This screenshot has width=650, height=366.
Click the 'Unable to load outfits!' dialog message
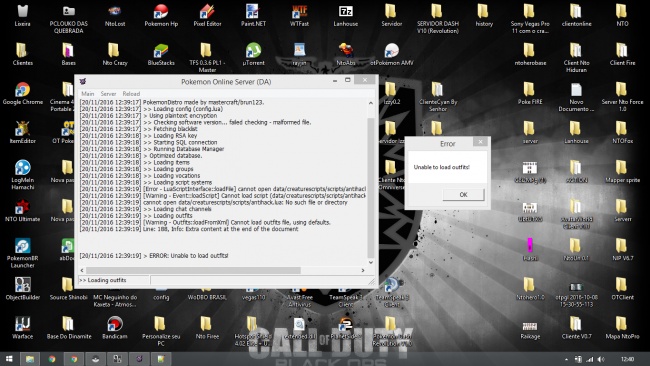point(441,167)
